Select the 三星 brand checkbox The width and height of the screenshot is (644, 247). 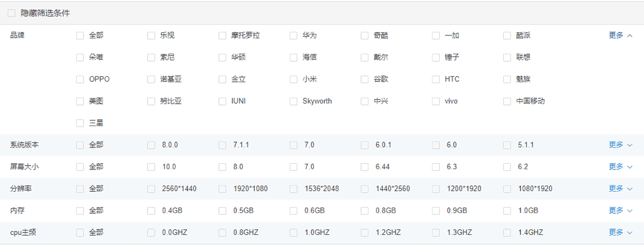80,123
